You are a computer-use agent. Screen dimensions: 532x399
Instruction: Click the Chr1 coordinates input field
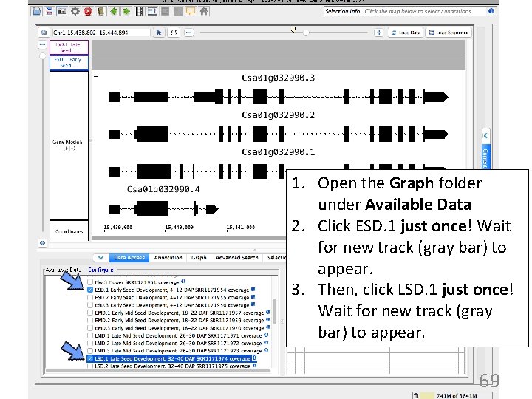coord(100,33)
